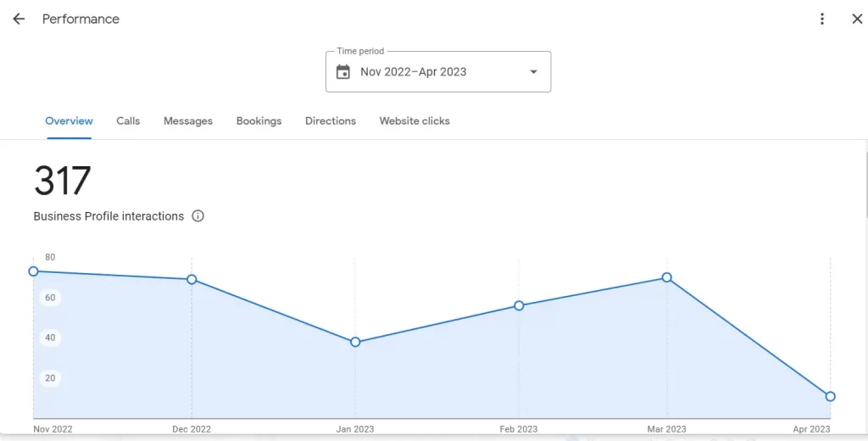
Task: Click the info icon beside Business Profile interactions
Action: coord(198,216)
